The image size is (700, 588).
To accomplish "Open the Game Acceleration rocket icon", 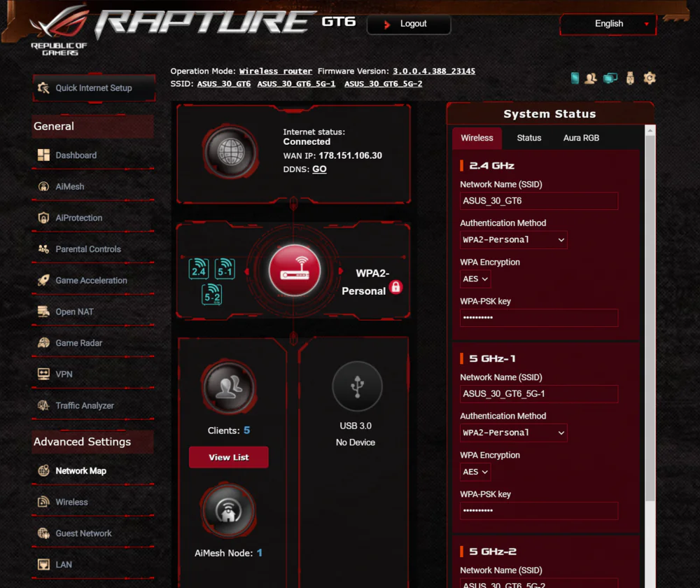I will [43, 281].
